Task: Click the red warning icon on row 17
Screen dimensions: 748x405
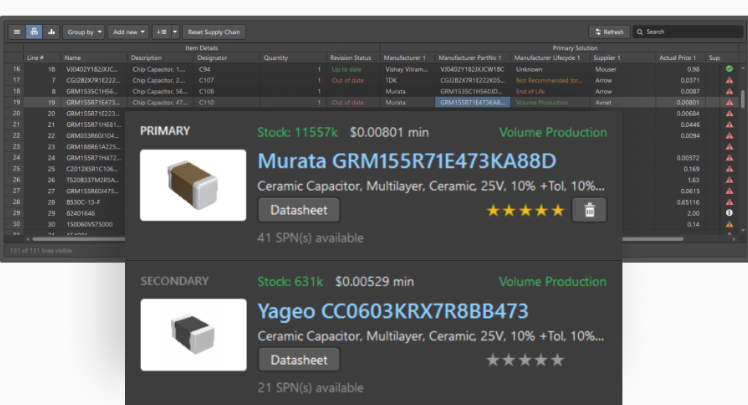Action: pyautogui.click(x=729, y=80)
